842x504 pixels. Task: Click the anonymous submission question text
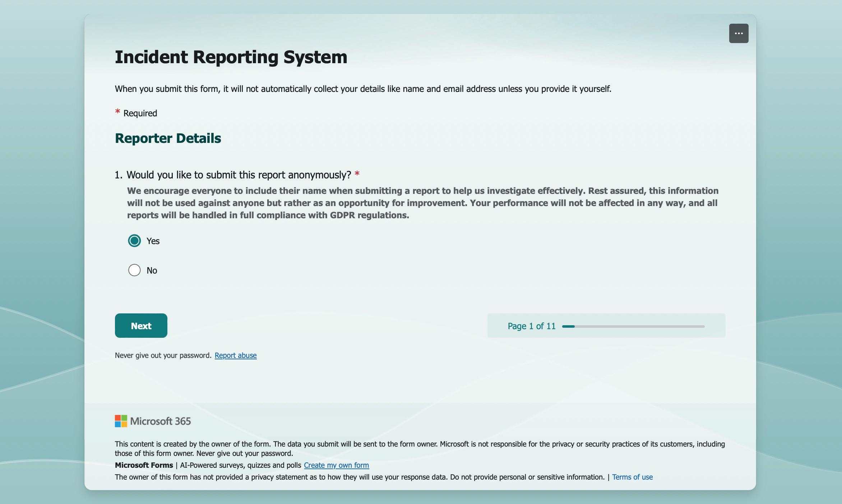pos(239,175)
